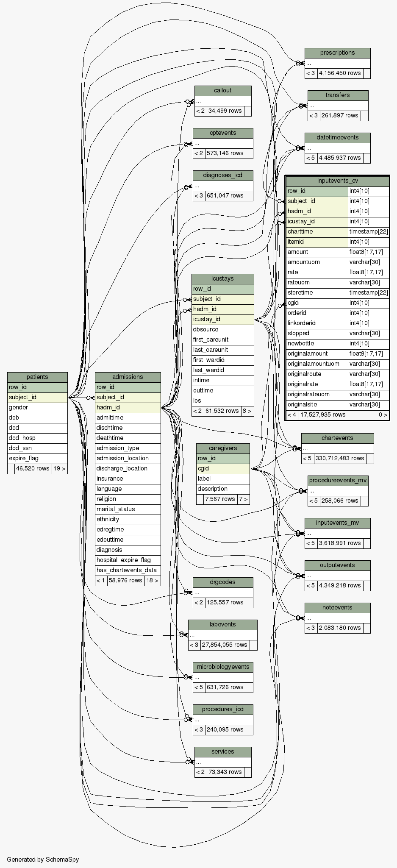Select the cgid column in caregivers
This screenshot has width=397, height=868.
pyautogui.click(x=223, y=469)
